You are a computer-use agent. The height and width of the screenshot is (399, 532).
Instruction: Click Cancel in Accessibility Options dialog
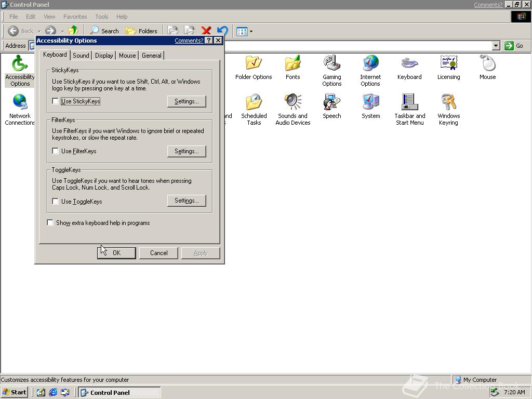[x=159, y=253]
